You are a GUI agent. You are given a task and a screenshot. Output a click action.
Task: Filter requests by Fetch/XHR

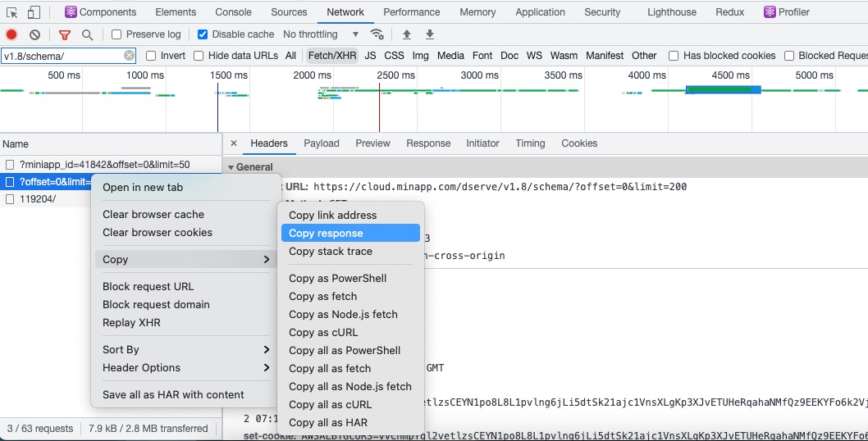click(x=332, y=56)
